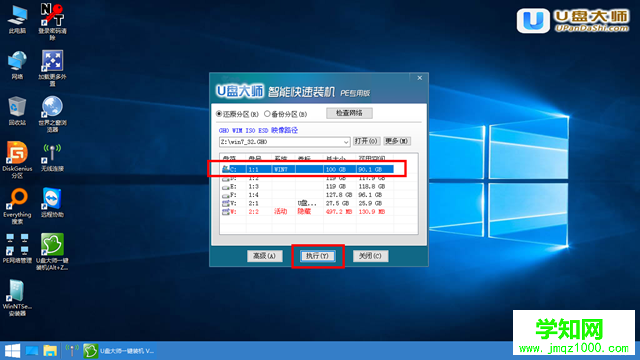This screenshot has width=640, height=360.
Task: Click the E: drive icon in partition list
Action: (x=226, y=187)
